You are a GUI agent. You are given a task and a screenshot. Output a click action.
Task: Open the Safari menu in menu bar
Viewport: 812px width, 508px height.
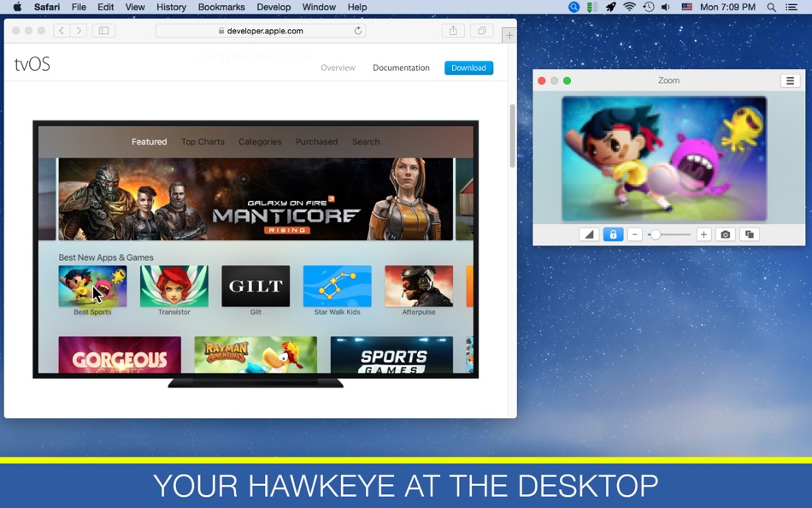[47, 7]
